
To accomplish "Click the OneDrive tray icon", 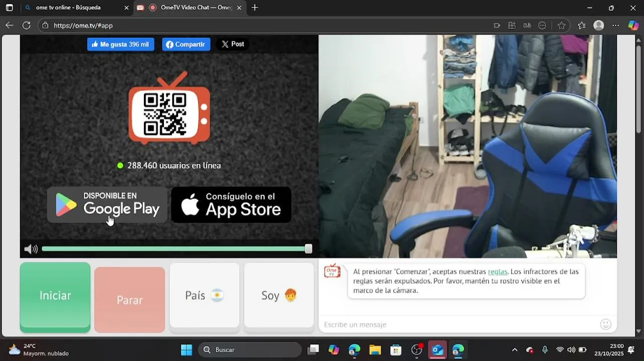I will pos(530,349).
